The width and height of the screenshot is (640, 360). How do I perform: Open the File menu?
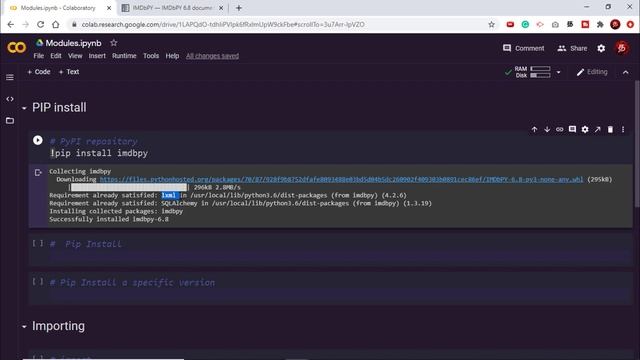click(x=39, y=56)
